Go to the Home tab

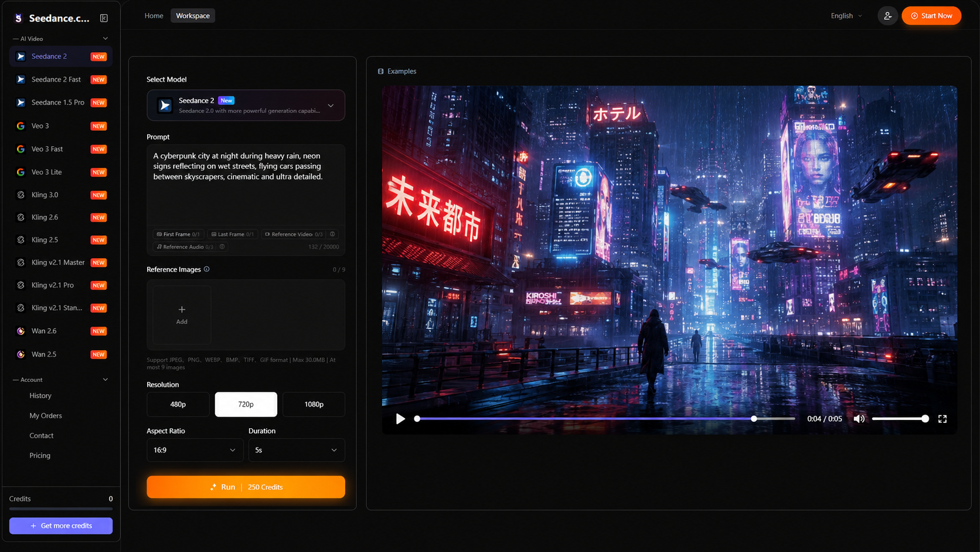(154, 16)
